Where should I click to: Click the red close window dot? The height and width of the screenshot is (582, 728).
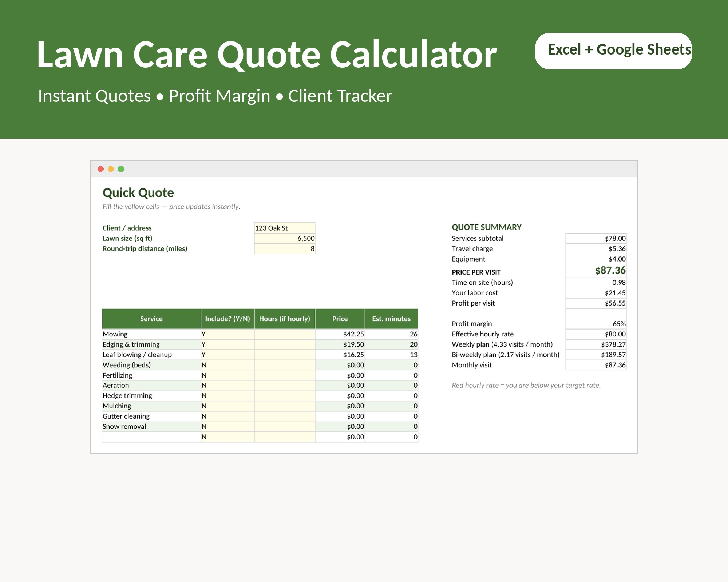coord(101,169)
